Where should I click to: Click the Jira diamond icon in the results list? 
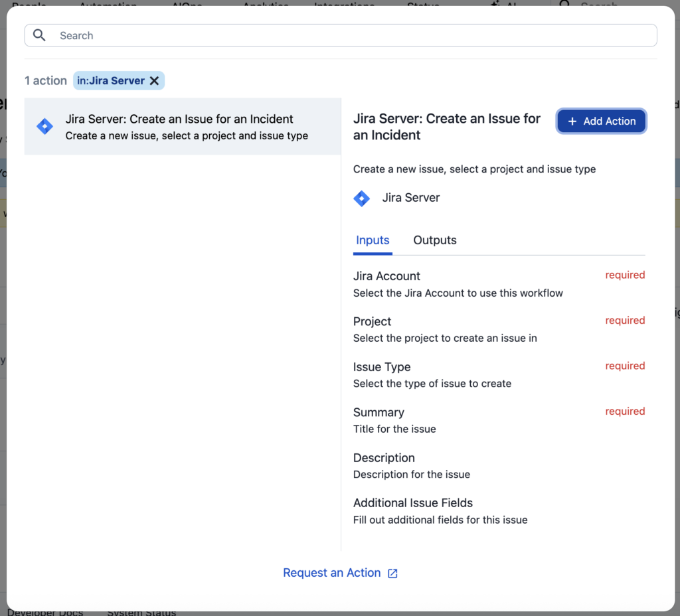pyautogui.click(x=44, y=127)
